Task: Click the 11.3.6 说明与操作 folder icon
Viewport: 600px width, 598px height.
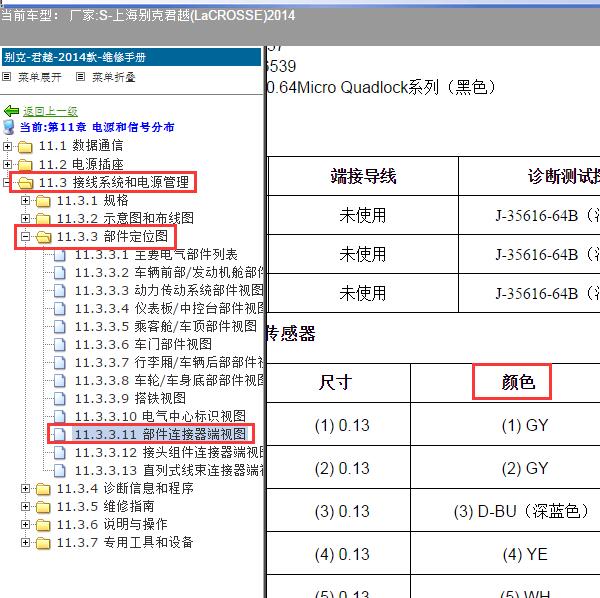Action: (43, 525)
